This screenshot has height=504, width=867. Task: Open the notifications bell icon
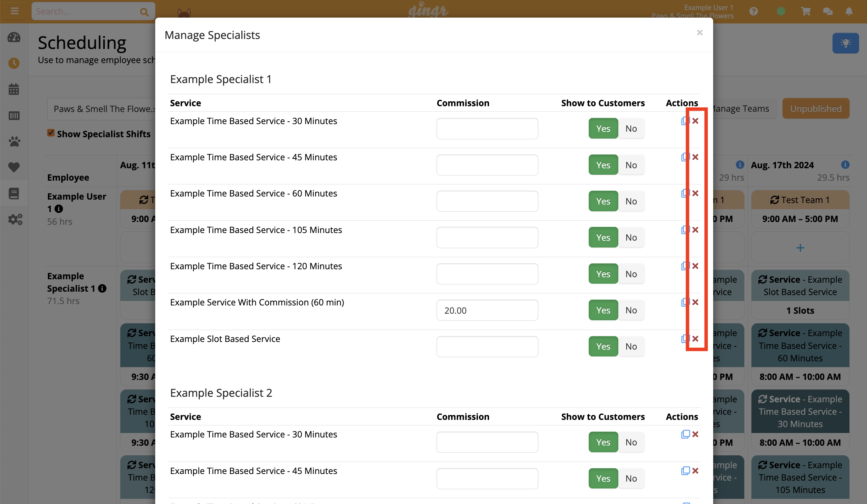[x=850, y=11]
